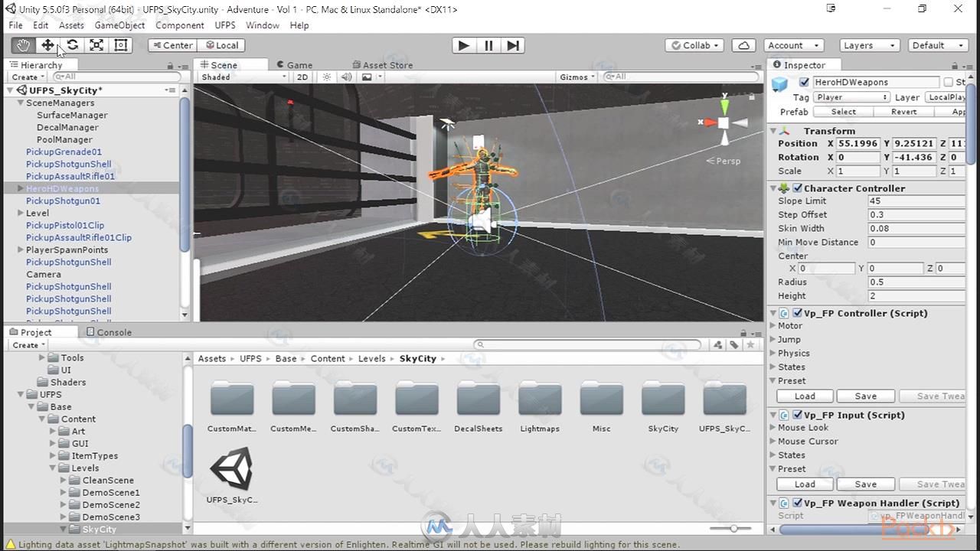Viewport: 980px width, 551px height.
Task: Select the Hand tool
Action: (x=23, y=45)
